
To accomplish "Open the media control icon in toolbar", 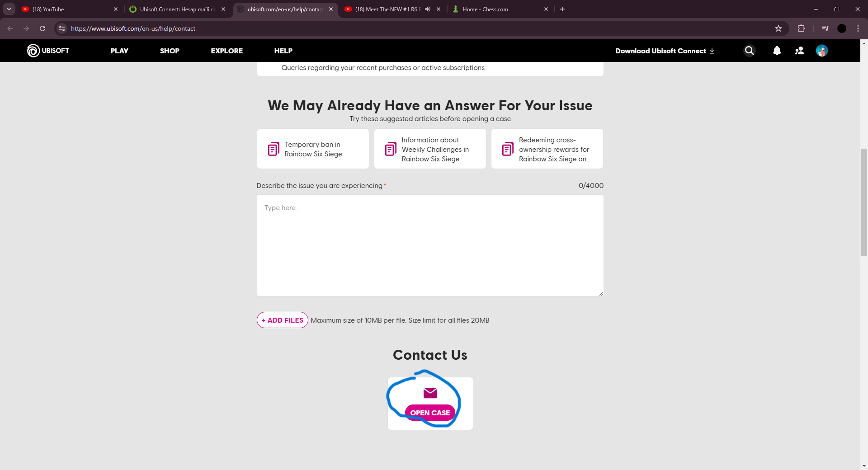I will 826,28.
